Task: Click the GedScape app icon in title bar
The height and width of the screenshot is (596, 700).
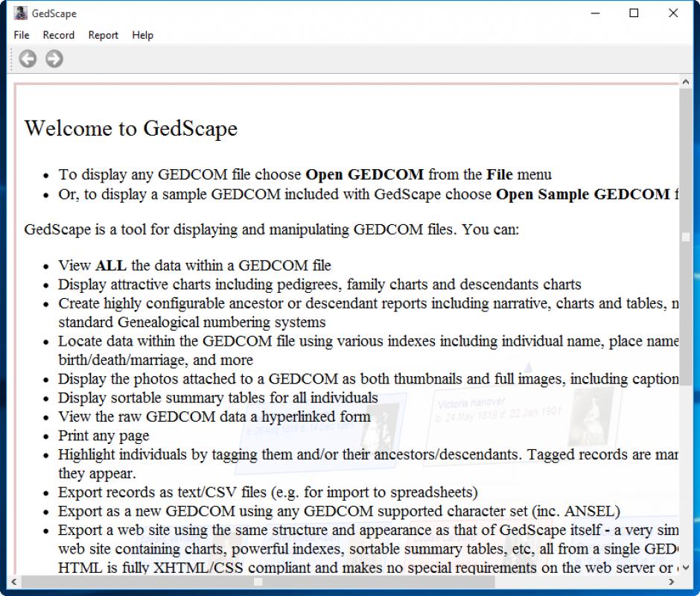Action: click(21, 13)
